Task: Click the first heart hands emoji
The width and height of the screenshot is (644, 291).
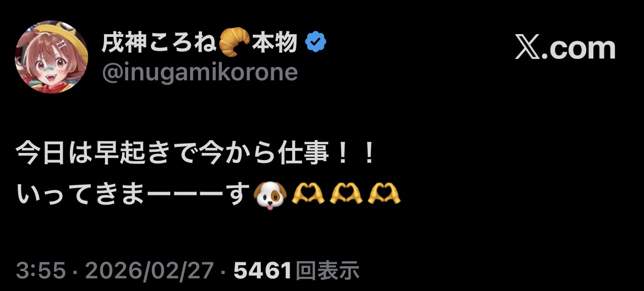Action: (308, 194)
